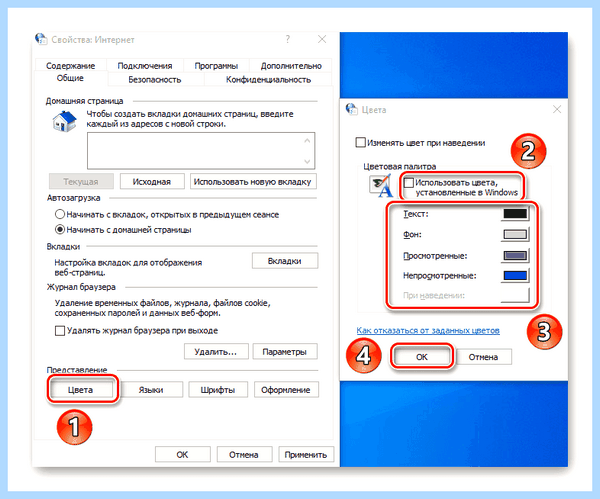Click the question mark help button
This screenshot has width=600, height=499.
(x=288, y=39)
